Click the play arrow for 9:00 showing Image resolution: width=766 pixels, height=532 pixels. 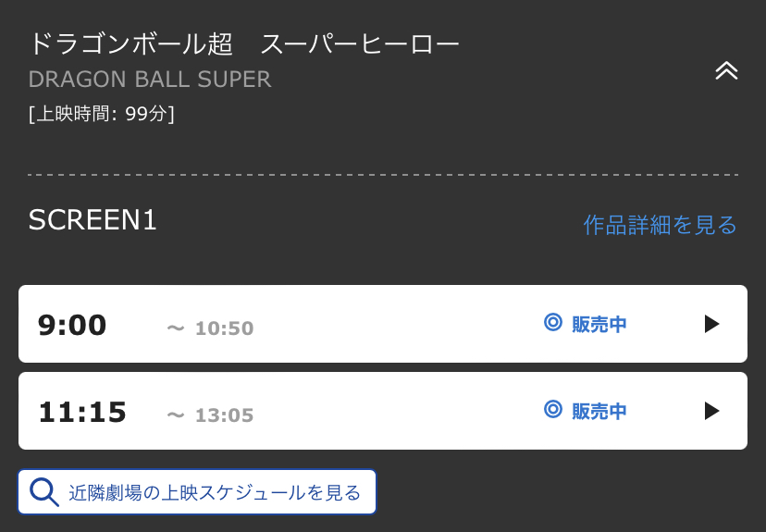point(711,324)
